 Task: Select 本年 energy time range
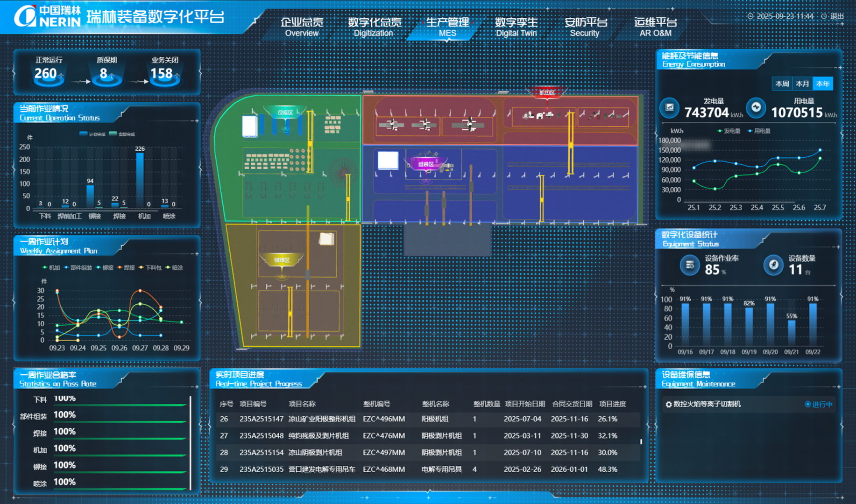click(x=822, y=84)
